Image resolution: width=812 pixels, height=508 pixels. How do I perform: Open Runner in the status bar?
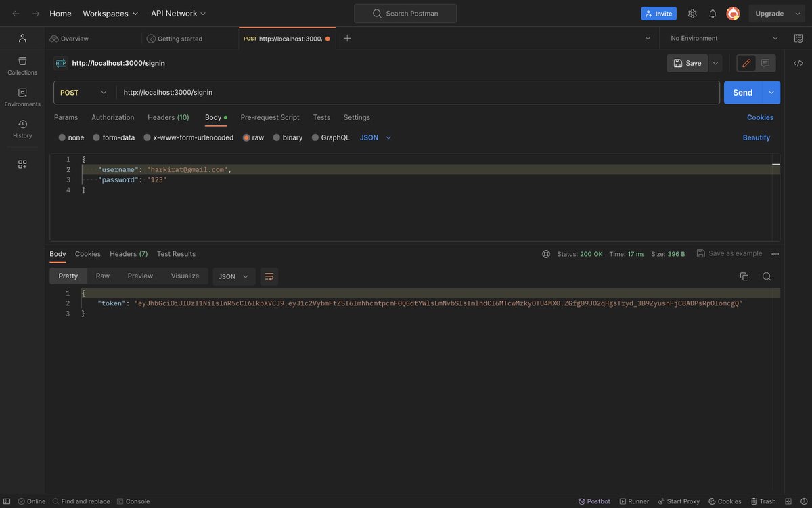click(634, 501)
